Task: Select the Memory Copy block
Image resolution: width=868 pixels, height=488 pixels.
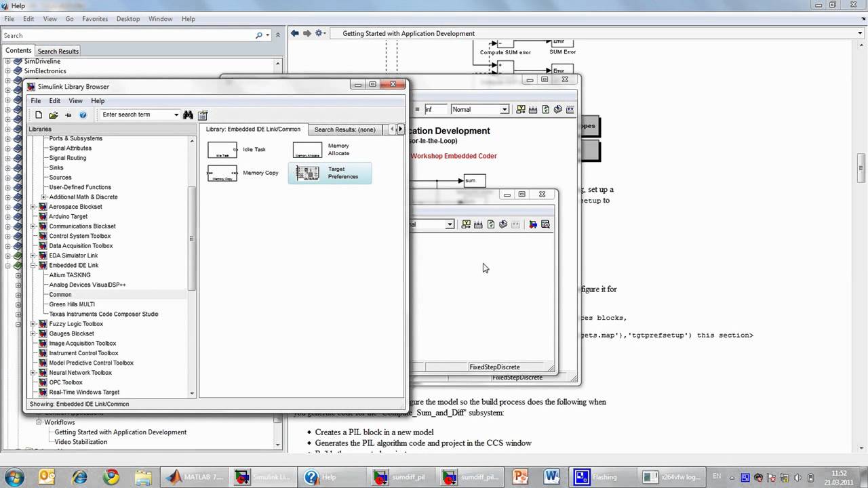Action: tap(243, 173)
